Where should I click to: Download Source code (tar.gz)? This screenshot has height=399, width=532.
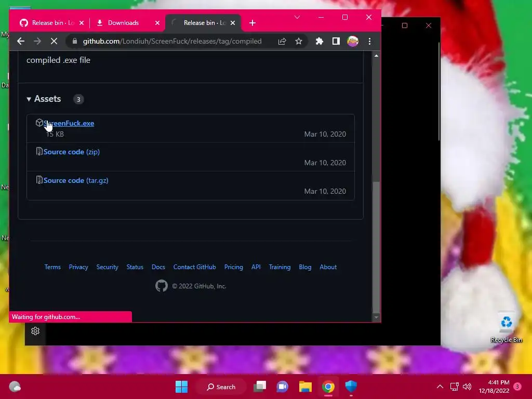click(76, 180)
